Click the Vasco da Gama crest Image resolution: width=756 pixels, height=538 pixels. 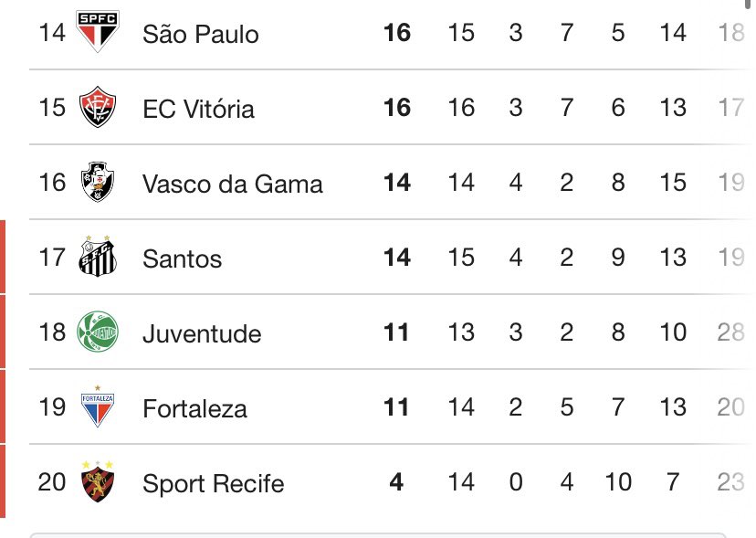97,183
